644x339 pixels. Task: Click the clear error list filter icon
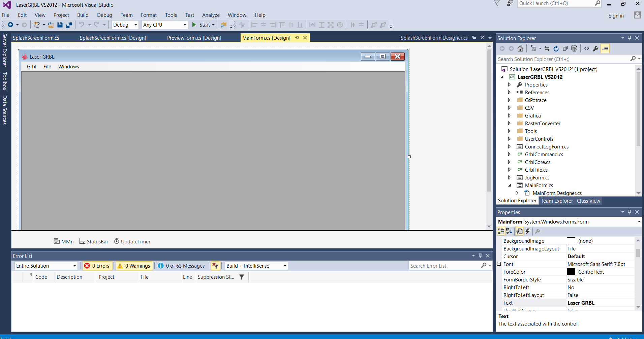tap(215, 266)
